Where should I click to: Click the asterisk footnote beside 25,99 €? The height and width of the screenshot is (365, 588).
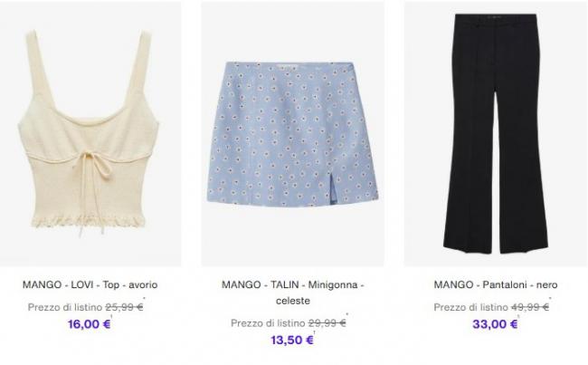pyautogui.click(x=145, y=299)
